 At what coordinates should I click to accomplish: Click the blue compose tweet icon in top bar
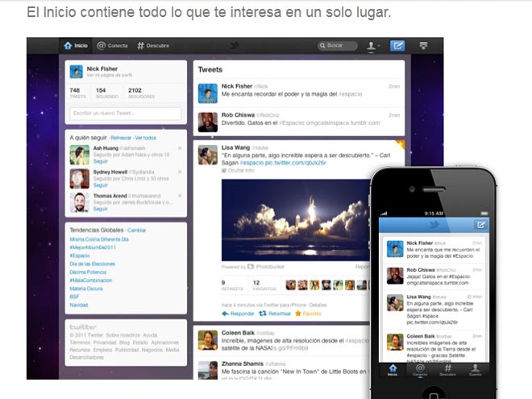[397, 46]
